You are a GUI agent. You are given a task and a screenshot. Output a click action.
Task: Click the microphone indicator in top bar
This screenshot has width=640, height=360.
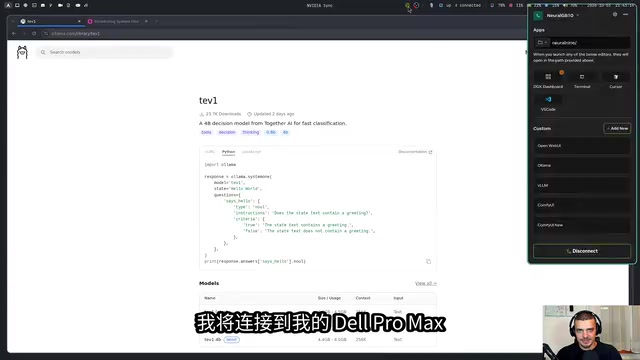click(431, 5)
